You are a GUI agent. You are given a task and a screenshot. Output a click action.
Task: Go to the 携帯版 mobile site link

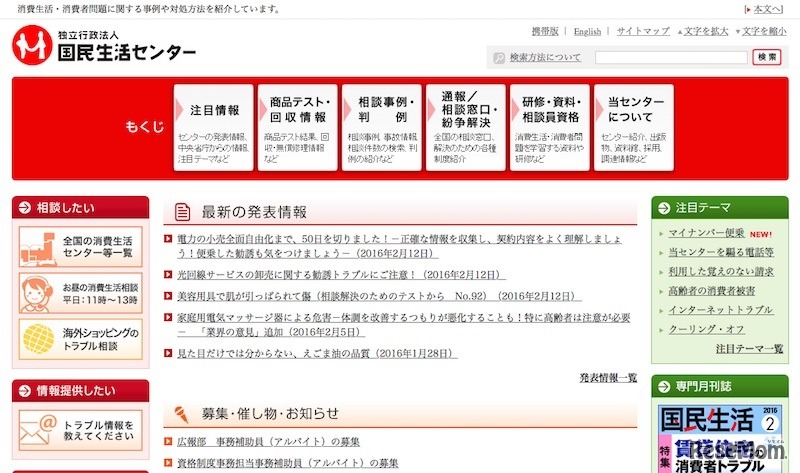[x=545, y=31]
